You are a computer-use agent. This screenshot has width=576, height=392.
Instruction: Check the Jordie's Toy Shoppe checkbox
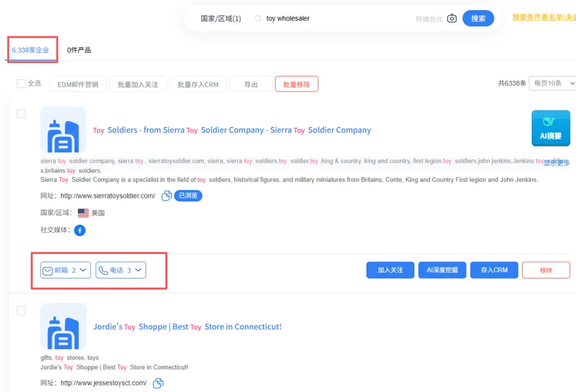21,310
